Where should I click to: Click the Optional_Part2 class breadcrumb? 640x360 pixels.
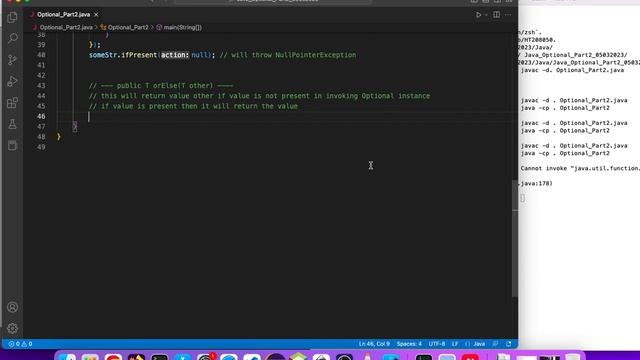pyautogui.click(x=128, y=27)
